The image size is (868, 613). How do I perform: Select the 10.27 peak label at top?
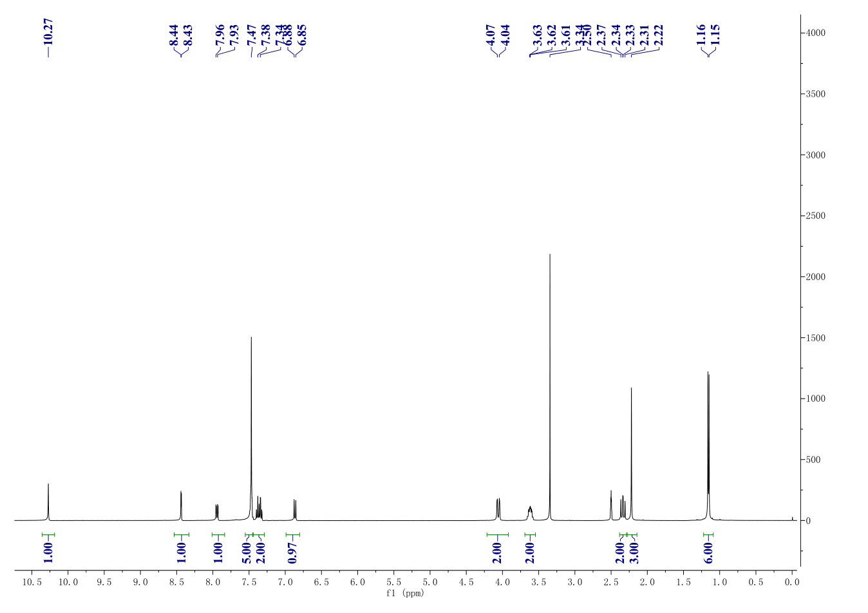(x=48, y=31)
